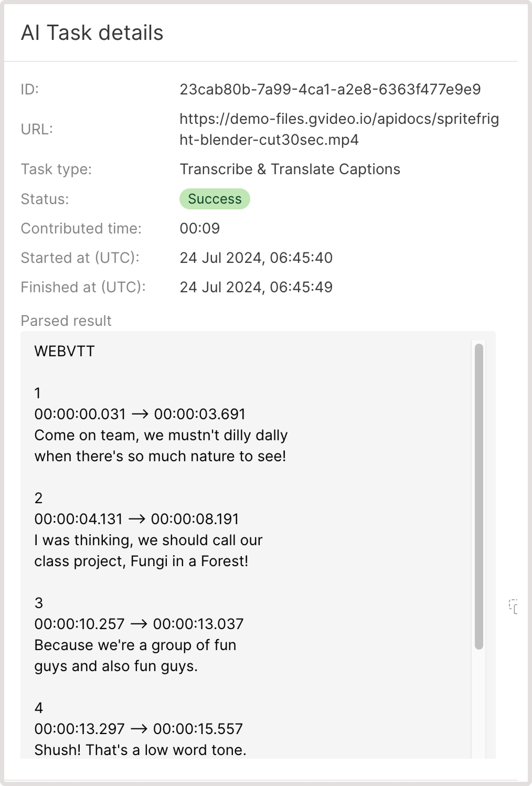Click the task ID value to select it
Screen dimensions: 532x786
pyautogui.click(x=330, y=89)
